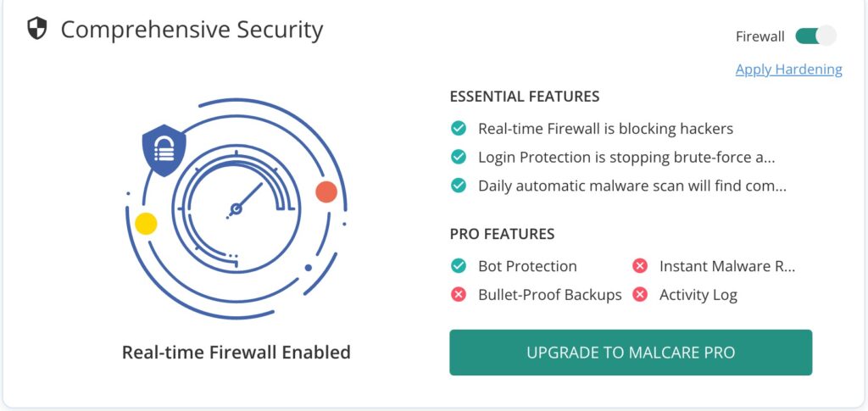Image resolution: width=868 pixels, height=411 pixels.
Task: Click the speedometer gauge needle center
Action: click(x=236, y=209)
